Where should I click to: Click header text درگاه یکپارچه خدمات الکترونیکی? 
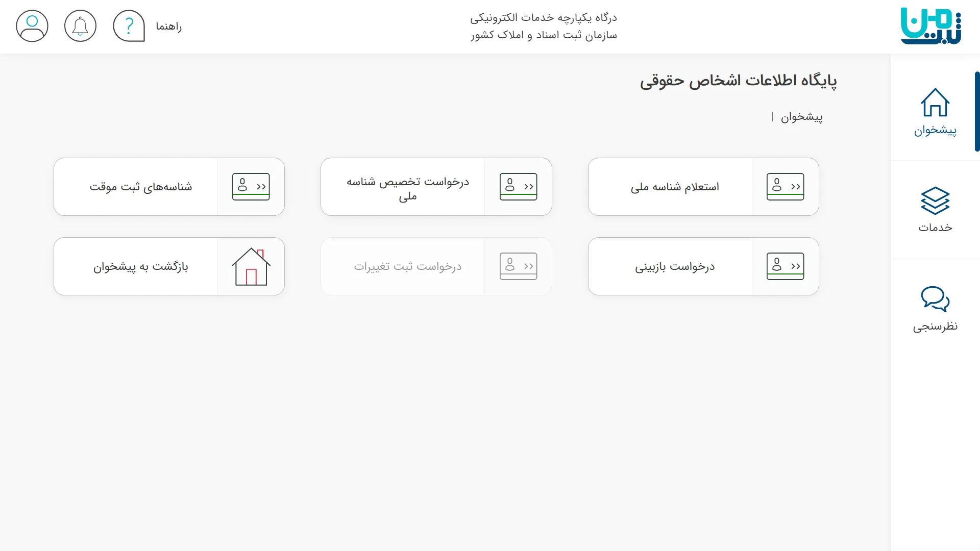(x=544, y=18)
